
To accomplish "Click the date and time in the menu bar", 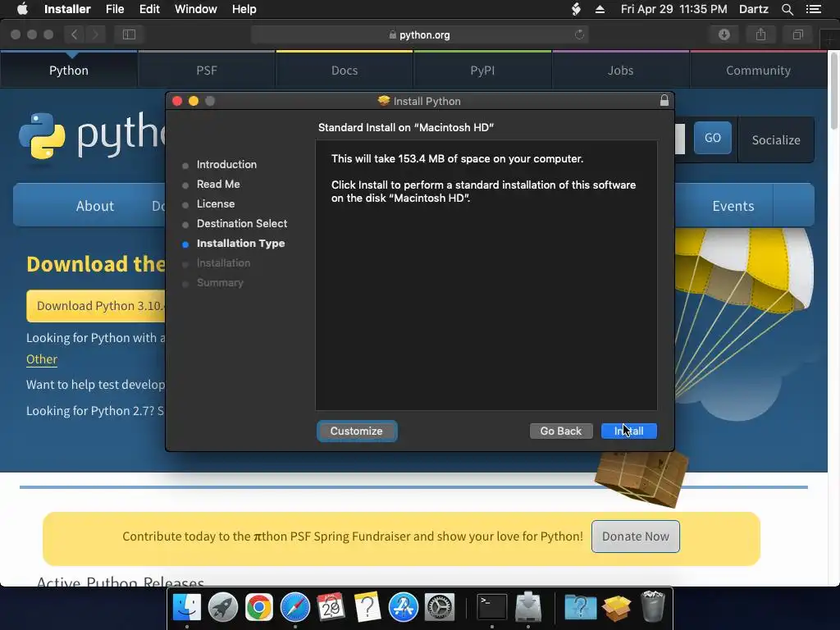I will pos(674,9).
